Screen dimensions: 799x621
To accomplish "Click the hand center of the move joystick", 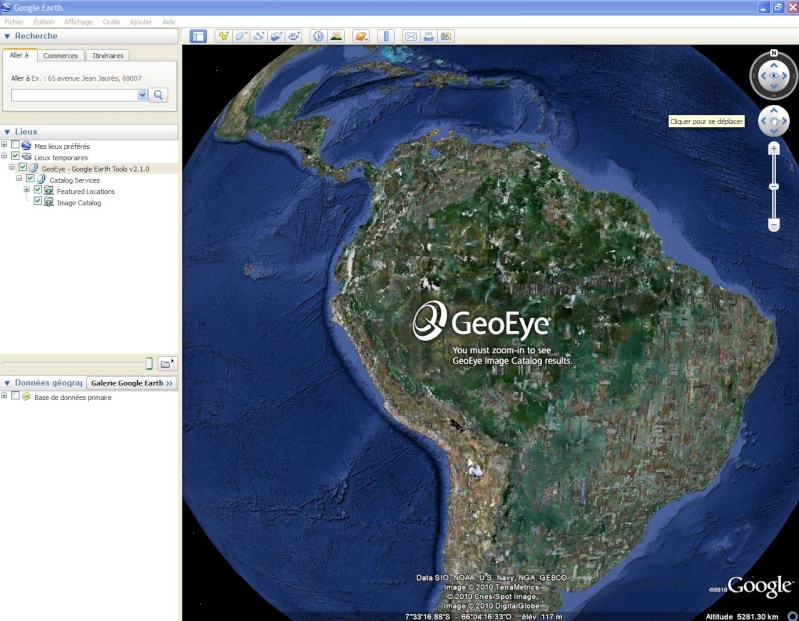I will point(774,121).
